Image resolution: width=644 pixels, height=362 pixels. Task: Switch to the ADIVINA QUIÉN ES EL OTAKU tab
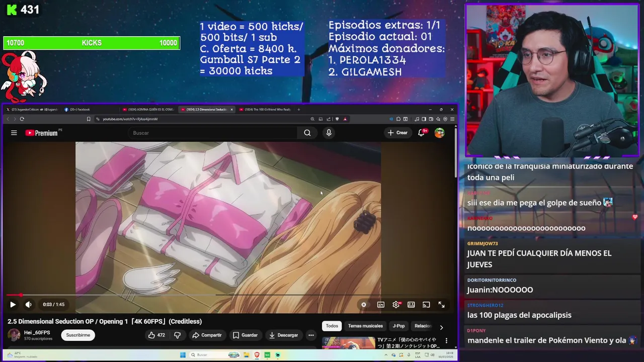pyautogui.click(x=149, y=109)
